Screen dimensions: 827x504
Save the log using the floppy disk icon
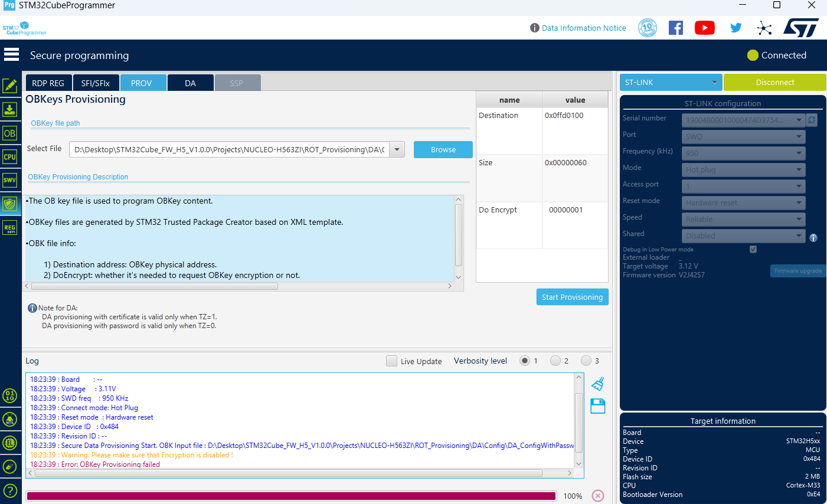[597, 406]
